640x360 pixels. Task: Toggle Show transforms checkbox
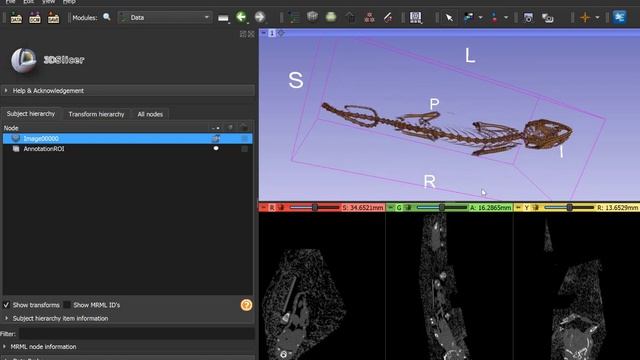[7, 305]
